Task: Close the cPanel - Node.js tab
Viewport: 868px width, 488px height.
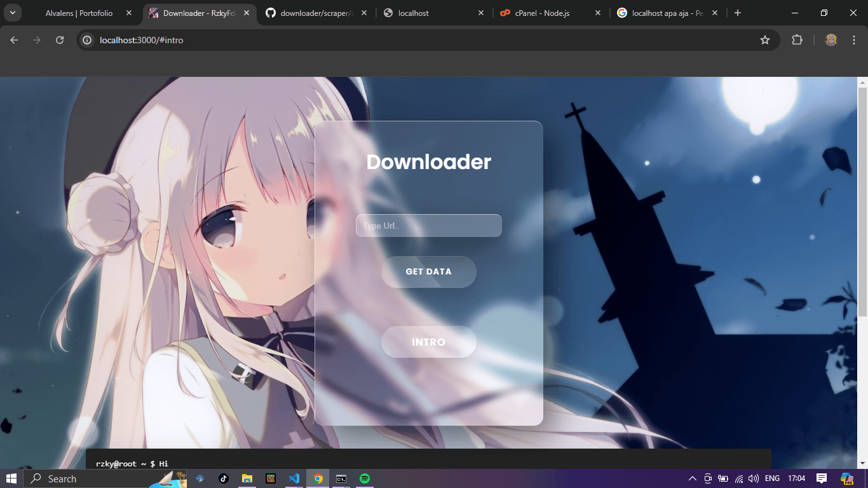Action: click(598, 13)
